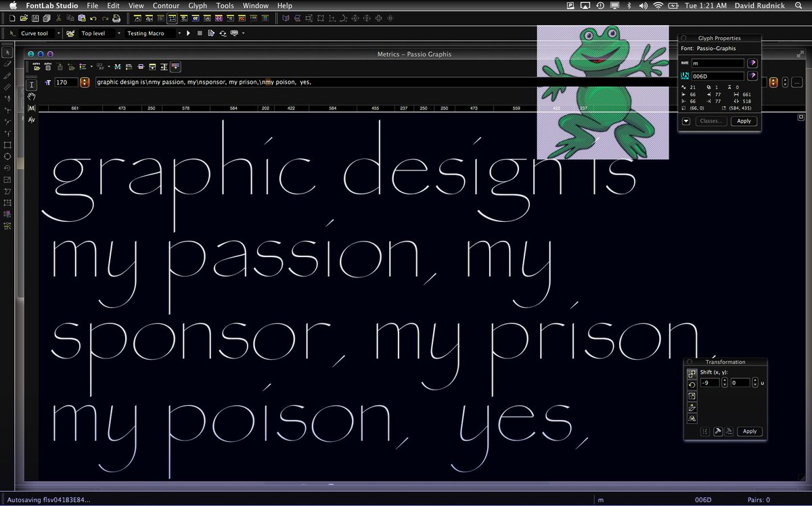Open the Testing Macro dropdown
Screen dimensions: 812x506
179,33
